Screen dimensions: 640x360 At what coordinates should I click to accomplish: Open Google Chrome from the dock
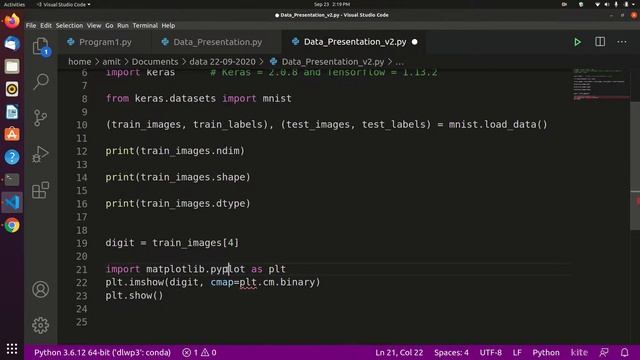tap(12, 225)
